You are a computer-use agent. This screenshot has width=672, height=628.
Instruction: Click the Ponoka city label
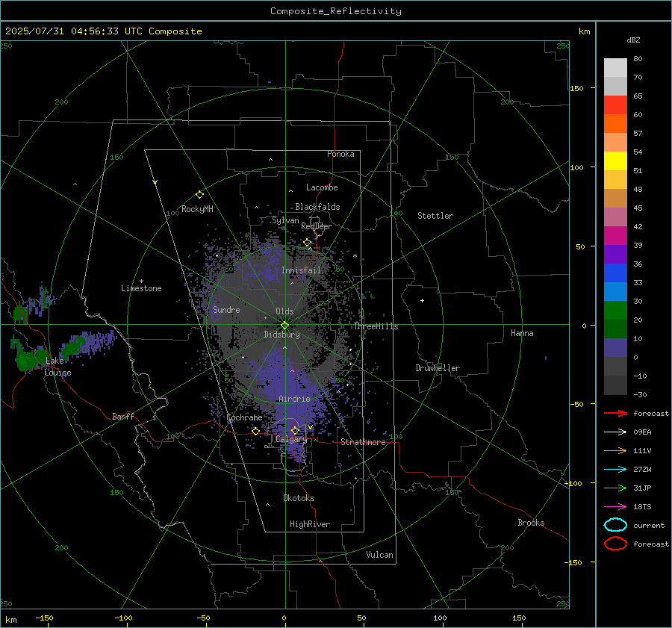click(340, 154)
